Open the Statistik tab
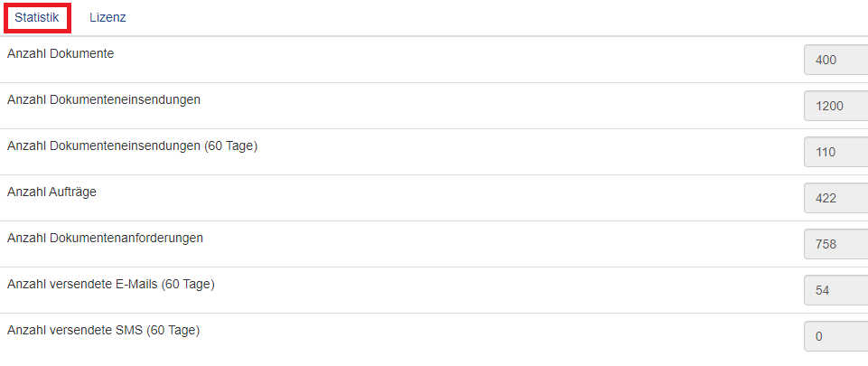Screen dimensions: 868x366 click(x=36, y=18)
